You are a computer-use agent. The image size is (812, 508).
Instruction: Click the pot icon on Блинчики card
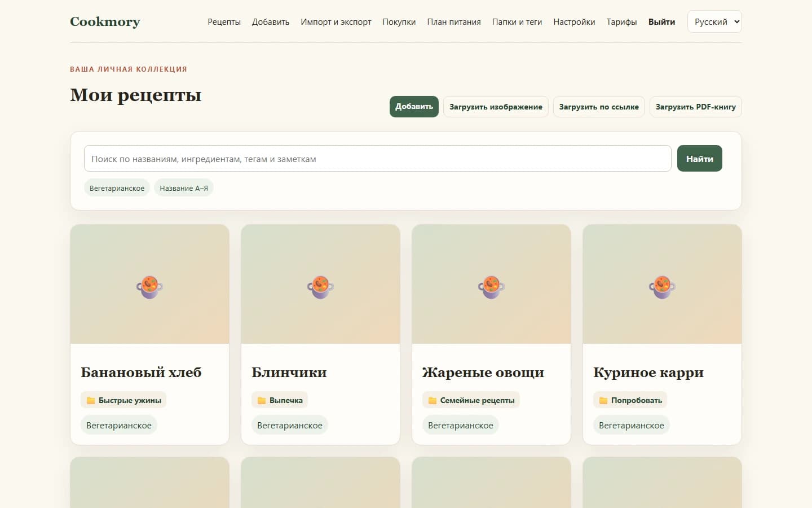point(320,287)
